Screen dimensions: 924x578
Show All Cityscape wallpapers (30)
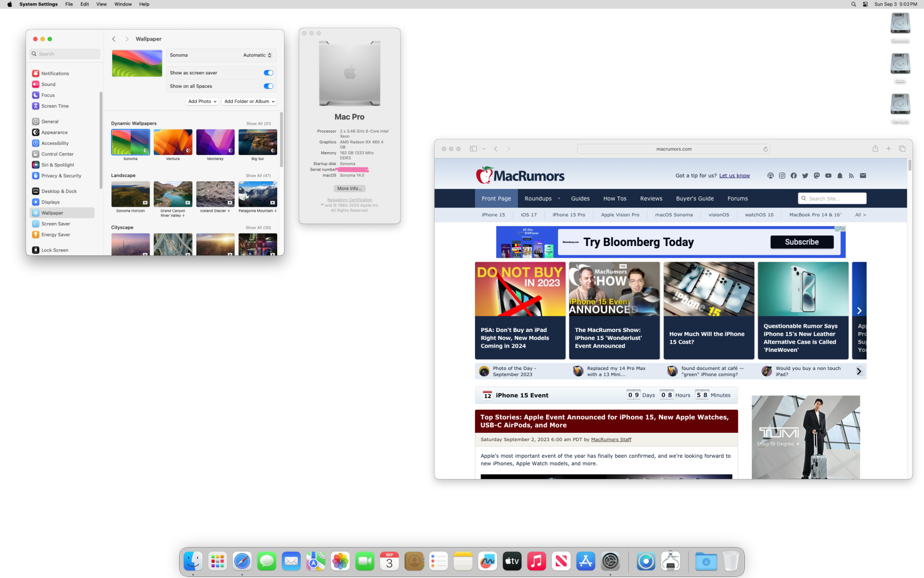[x=258, y=228]
